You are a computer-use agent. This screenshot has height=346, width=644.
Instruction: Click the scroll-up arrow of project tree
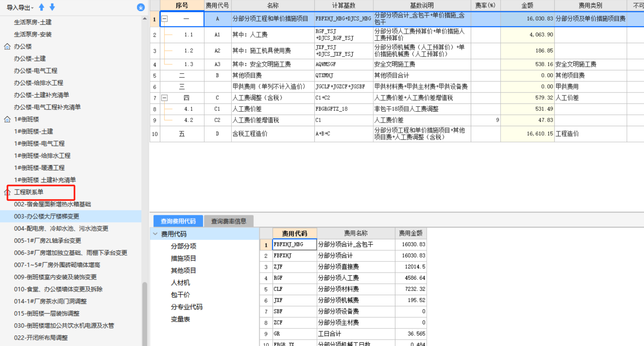coord(144,19)
